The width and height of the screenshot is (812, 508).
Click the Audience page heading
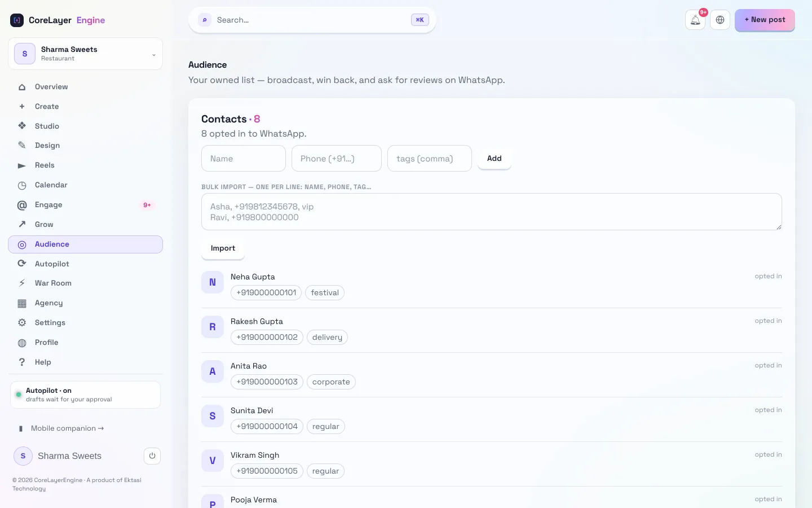tap(208, 65)
